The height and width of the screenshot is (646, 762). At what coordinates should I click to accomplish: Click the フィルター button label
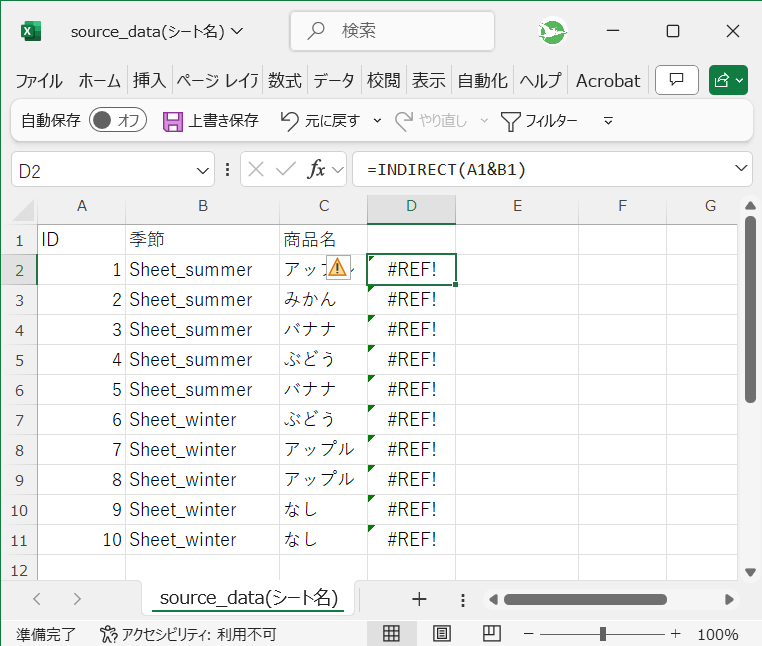click(x=551, y=121)
